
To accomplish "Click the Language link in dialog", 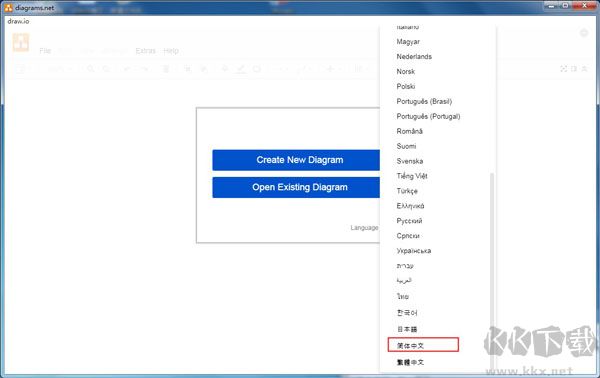I will (x=364, y=228).
